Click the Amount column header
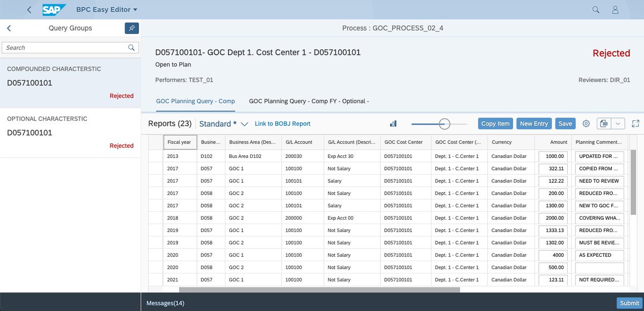 [x=553, y=142]
